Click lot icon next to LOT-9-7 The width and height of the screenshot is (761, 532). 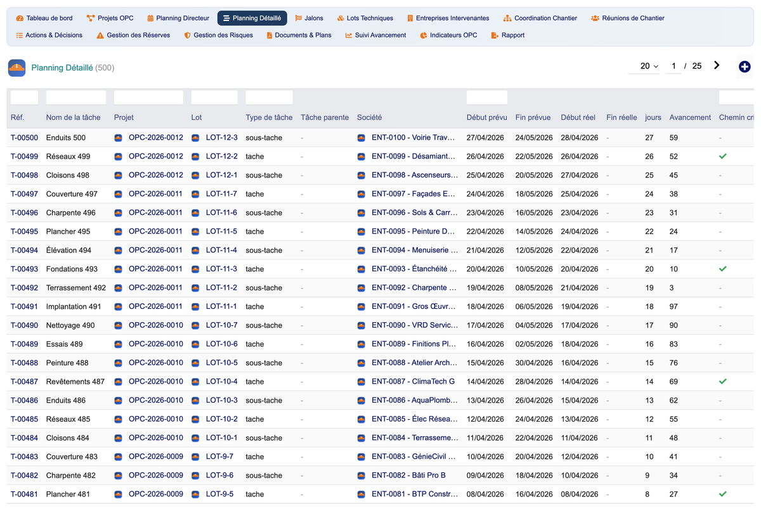195,457
